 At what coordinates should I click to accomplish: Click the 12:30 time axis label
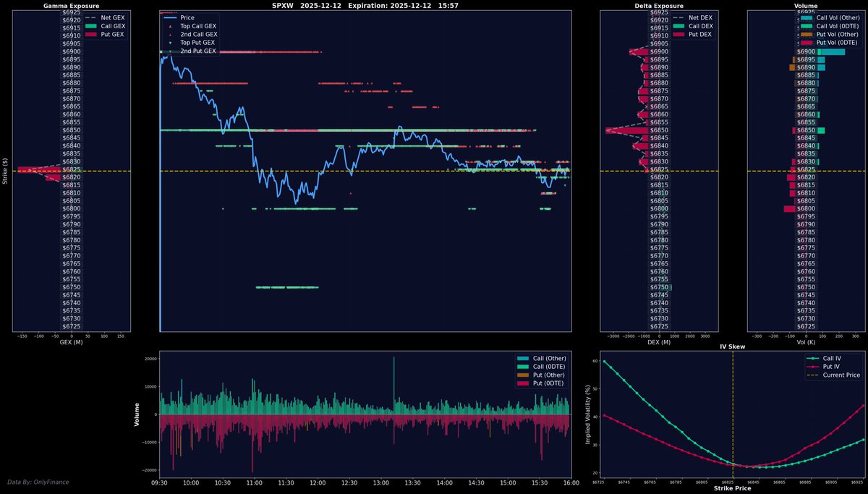(x=349, y=482)
